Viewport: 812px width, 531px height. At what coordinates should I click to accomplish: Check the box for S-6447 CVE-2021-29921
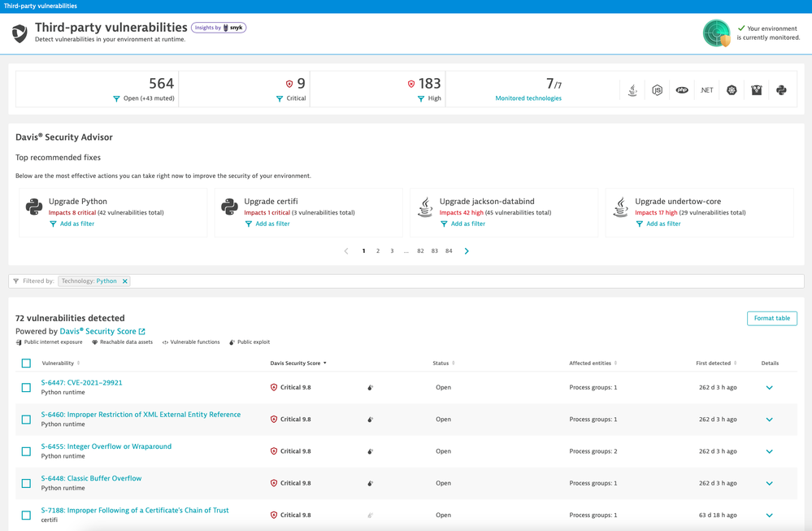tap(26, 388)
